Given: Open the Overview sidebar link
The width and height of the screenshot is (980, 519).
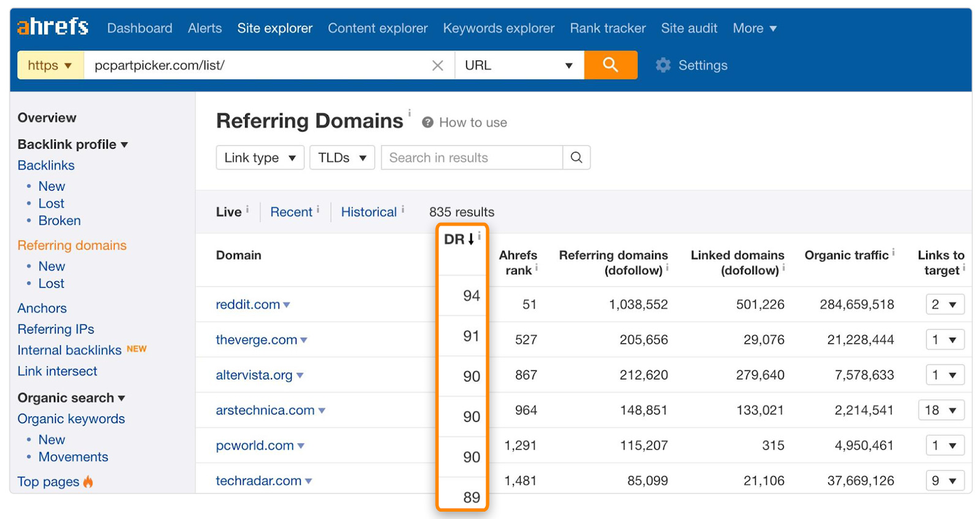Looking at the screenshot, I should click(x=47, y=118).
